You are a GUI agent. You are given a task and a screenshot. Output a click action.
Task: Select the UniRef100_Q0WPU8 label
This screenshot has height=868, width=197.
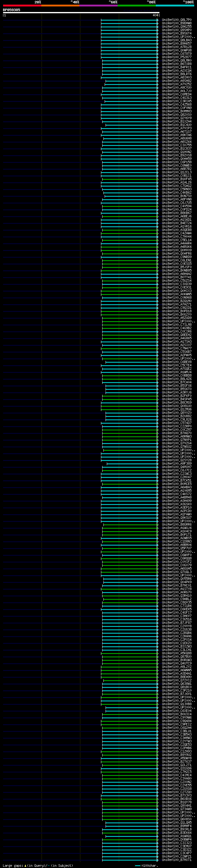(x=176, y=50)
